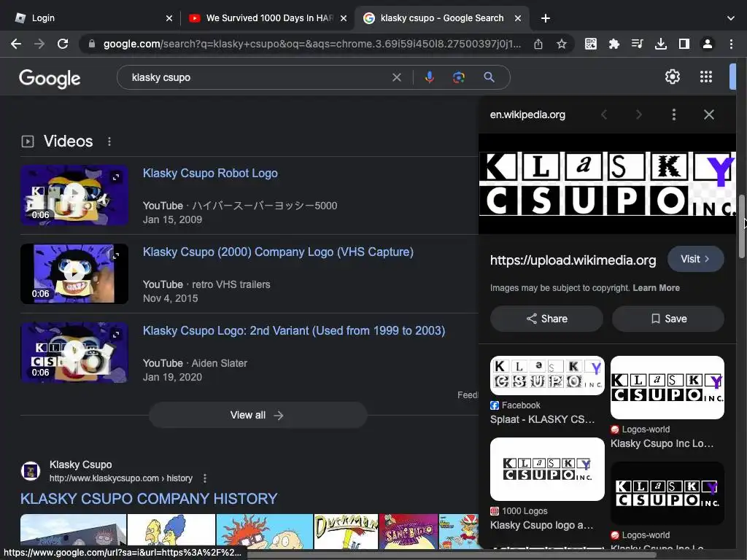Open Chrome downloads

(x=660, y=44)
